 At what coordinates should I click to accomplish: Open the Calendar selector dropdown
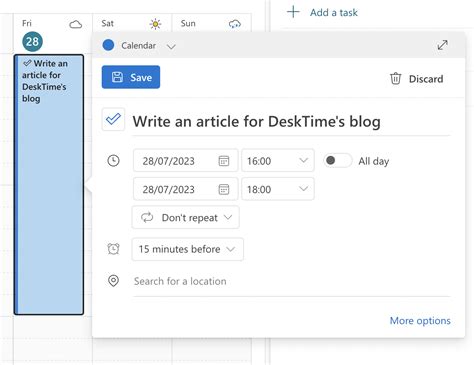[139, 46]
